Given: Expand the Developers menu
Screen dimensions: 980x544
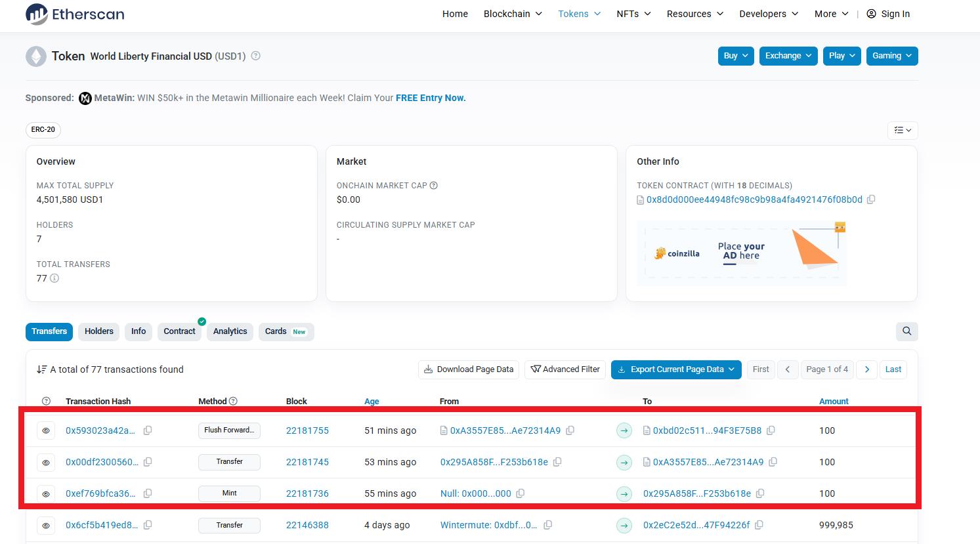Looking at the screenshot, I should (x=769, y=14).
